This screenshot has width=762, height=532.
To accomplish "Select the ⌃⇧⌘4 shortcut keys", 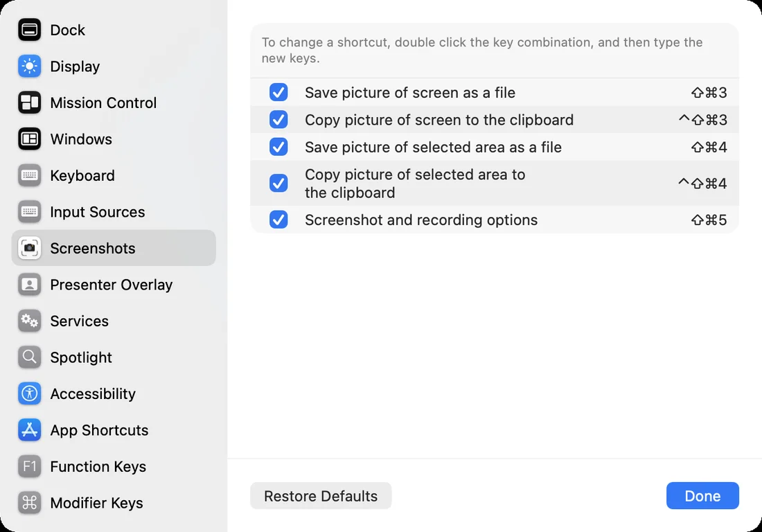I will pyautogui.click(x=702, y=183).
